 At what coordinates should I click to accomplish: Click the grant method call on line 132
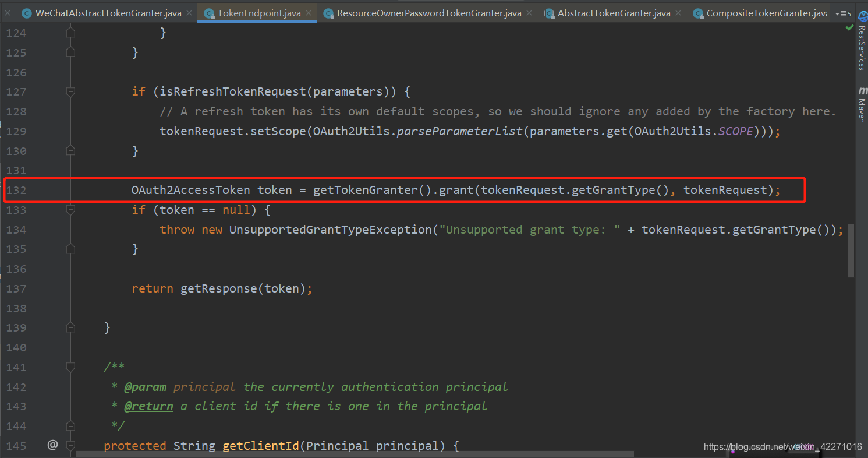pyautogui.click(x=456, y=190)
